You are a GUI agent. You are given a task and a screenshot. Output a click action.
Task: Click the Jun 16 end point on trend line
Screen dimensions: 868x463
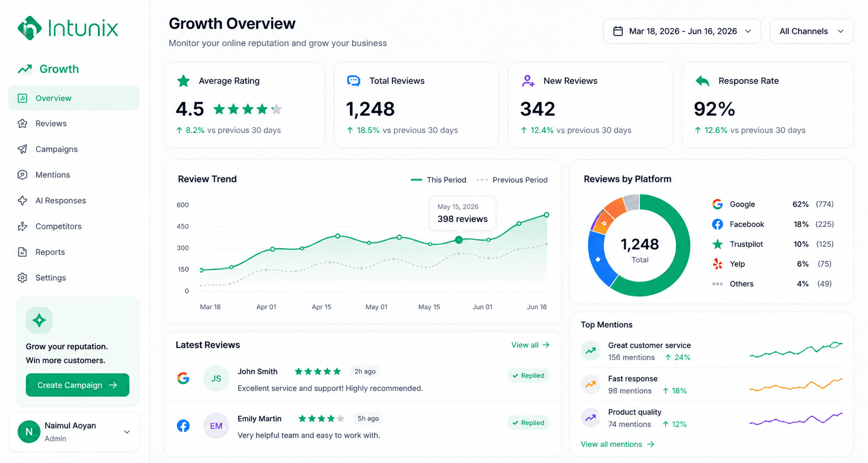click(x=546, y=215)
